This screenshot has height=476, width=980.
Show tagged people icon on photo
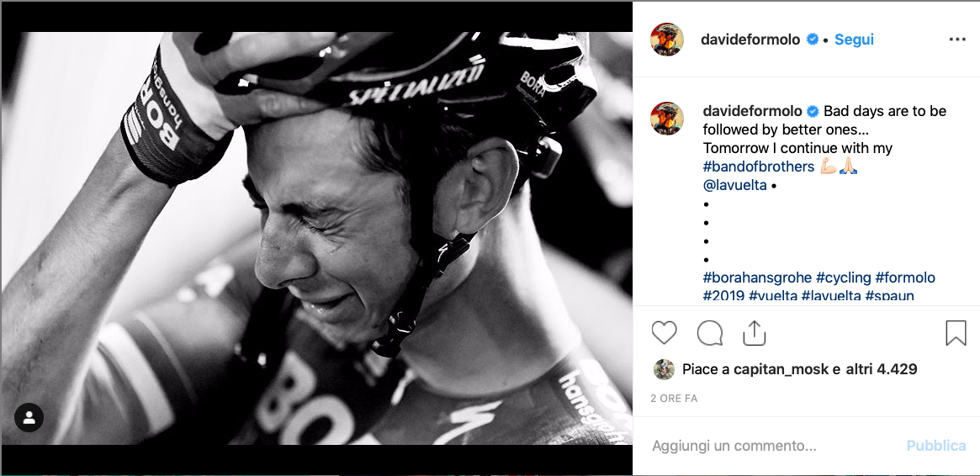(29, 417)
